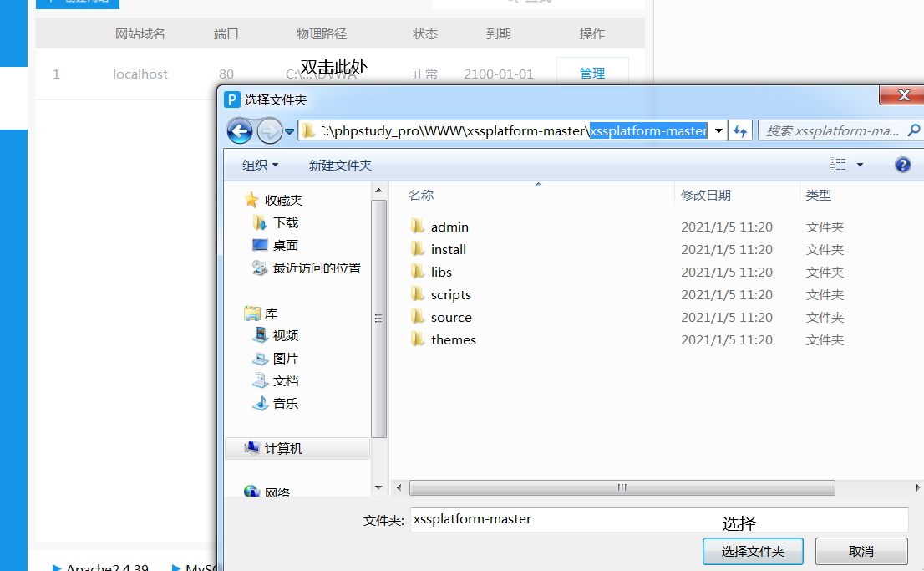Select 下载 (Downloads) in the sidebar
This screenshot has width=924, height=571.
point(282,222)
